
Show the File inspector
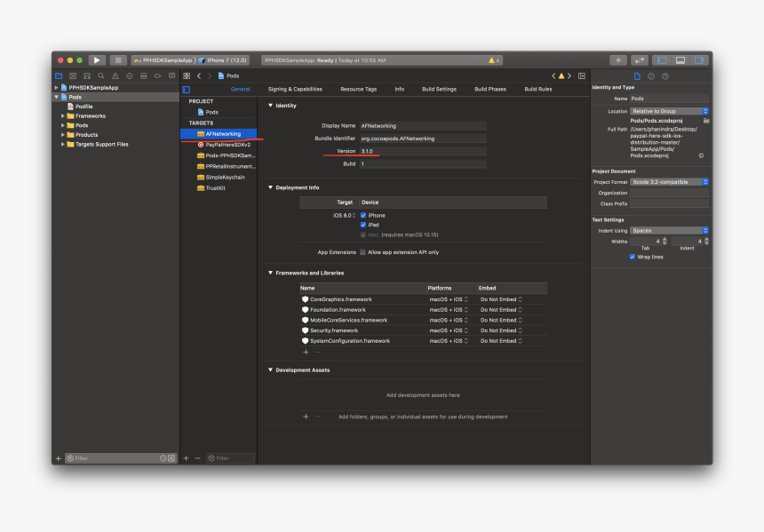click(x=637, y=76)
